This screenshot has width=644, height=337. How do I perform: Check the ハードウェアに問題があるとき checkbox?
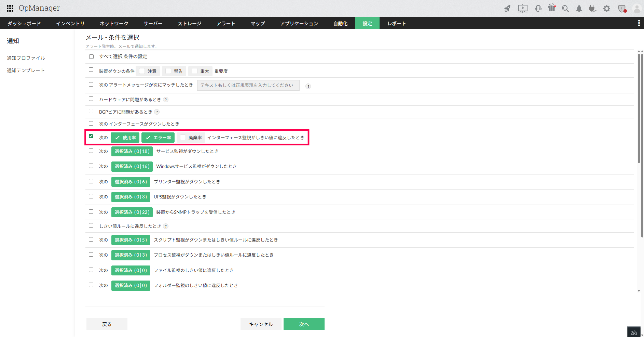pos(91,99)
